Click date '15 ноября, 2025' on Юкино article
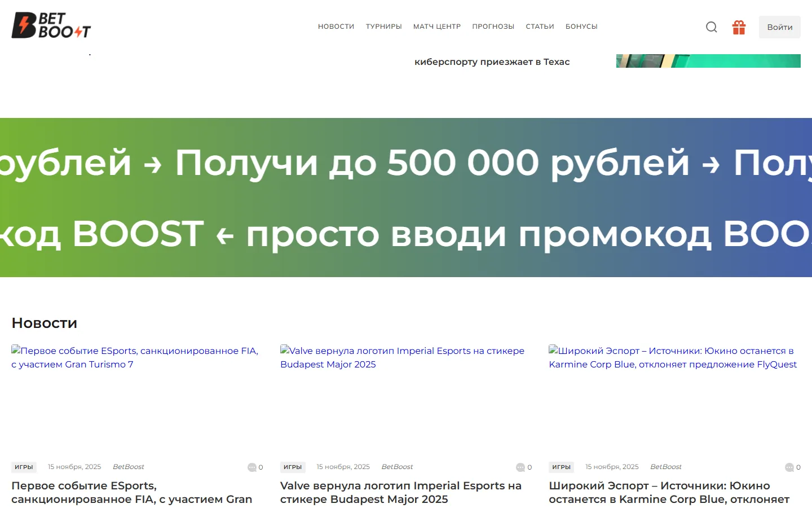Screen dimensions: 812x508 (x=612, y=467)
